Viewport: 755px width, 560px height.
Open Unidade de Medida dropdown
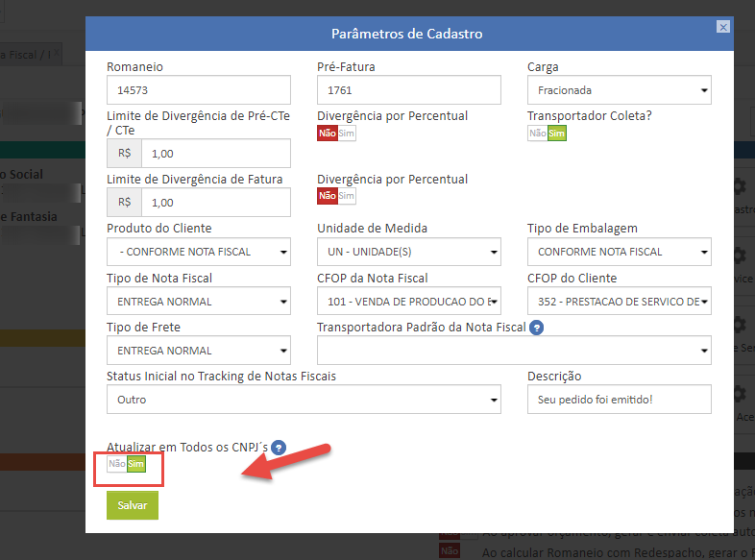point(408,252)
